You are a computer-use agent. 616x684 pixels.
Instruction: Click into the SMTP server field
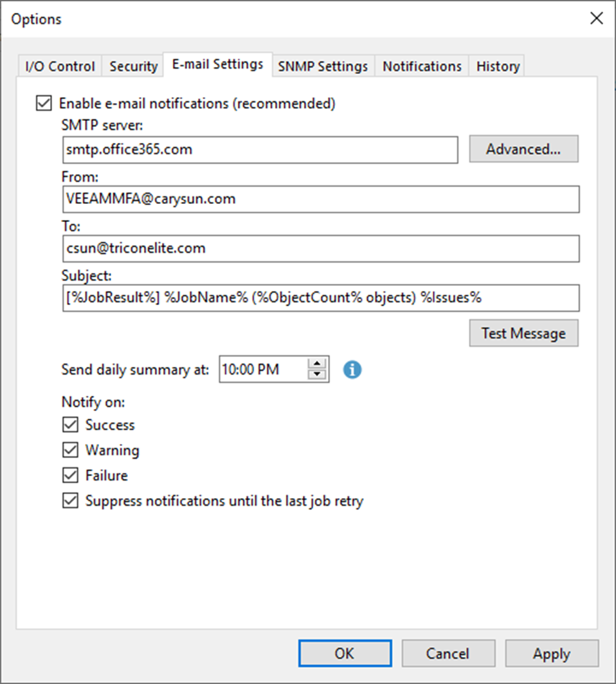tap(260, 150)
